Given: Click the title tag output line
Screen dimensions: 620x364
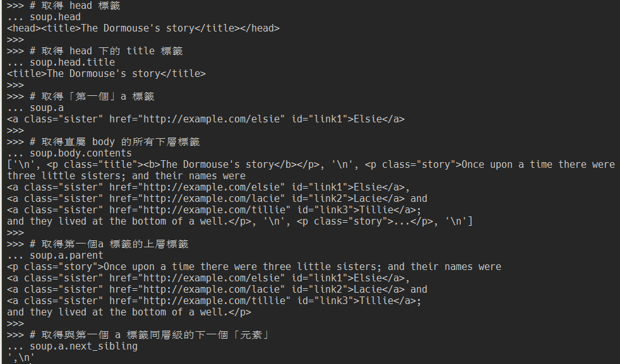Looking at the screenshot, I should (x=106, y=74).
